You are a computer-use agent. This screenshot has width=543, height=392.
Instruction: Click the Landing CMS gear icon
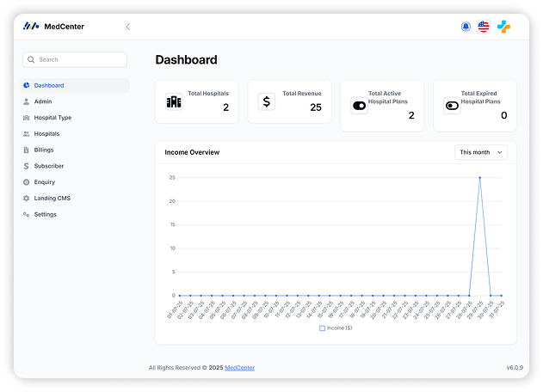pos(27,199)
